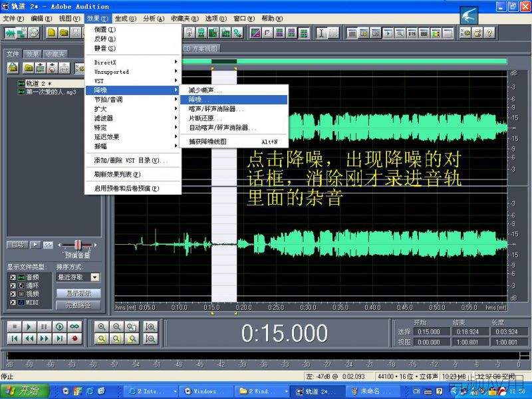Select 刷新效果列表 in effects menu
The height and width of the screenshot is (399, 532).
[x=132, y=174]
